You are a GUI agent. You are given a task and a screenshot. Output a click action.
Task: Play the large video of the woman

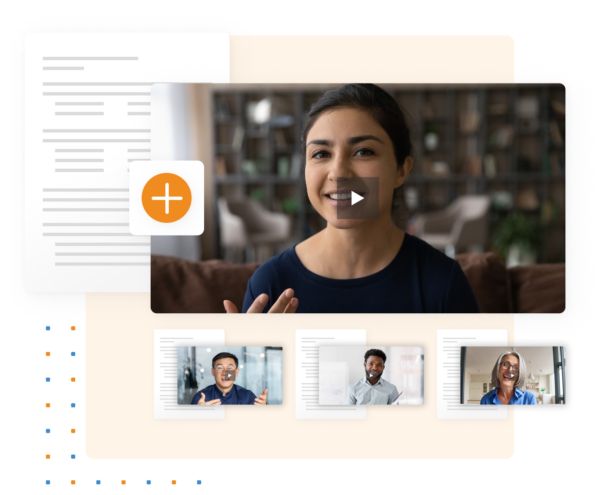(358, 198)
